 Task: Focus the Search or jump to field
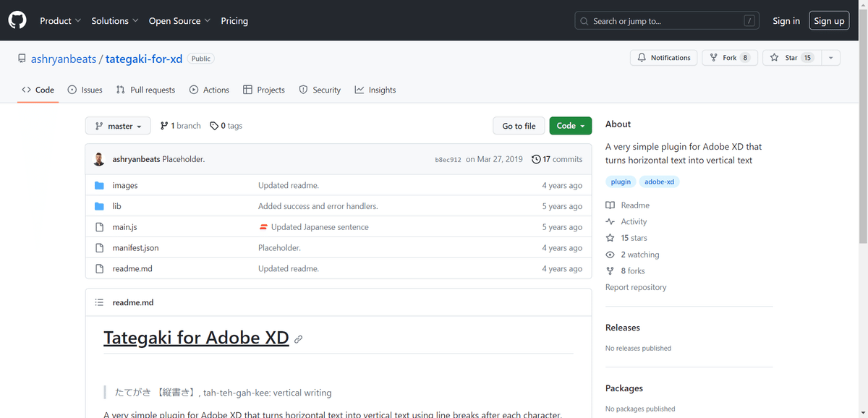[x=668, y=21]
